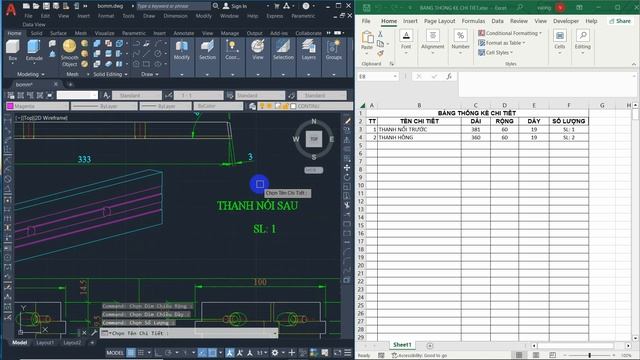Click the search magnifier next to keyword box
The width and height of the screenshot is (640, 360).
coord(216,6)
